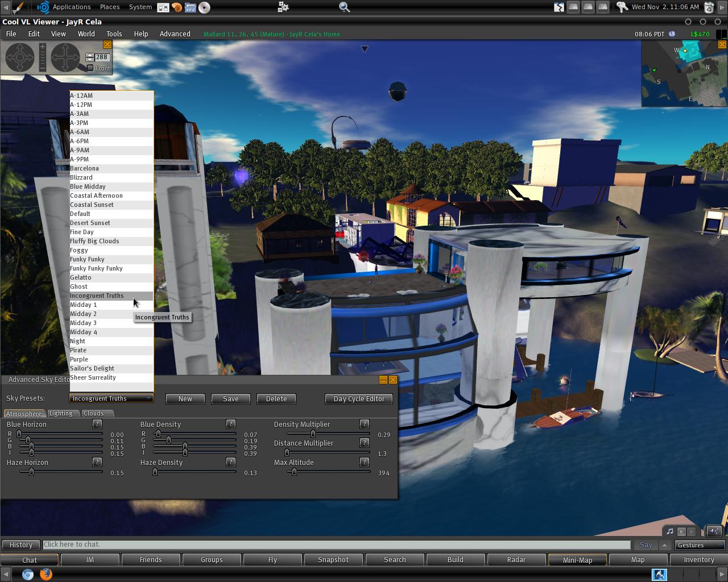This screenshot has height=582, width=728.
Task: Open the Gestures dropdown
Action: coord(699,544)
